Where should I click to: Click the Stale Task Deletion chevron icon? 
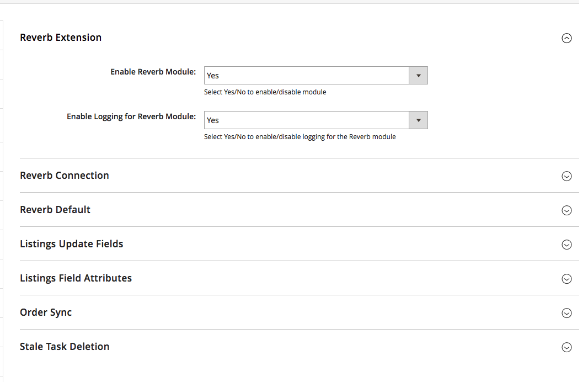pyautogui.click(x=566, y=347)
